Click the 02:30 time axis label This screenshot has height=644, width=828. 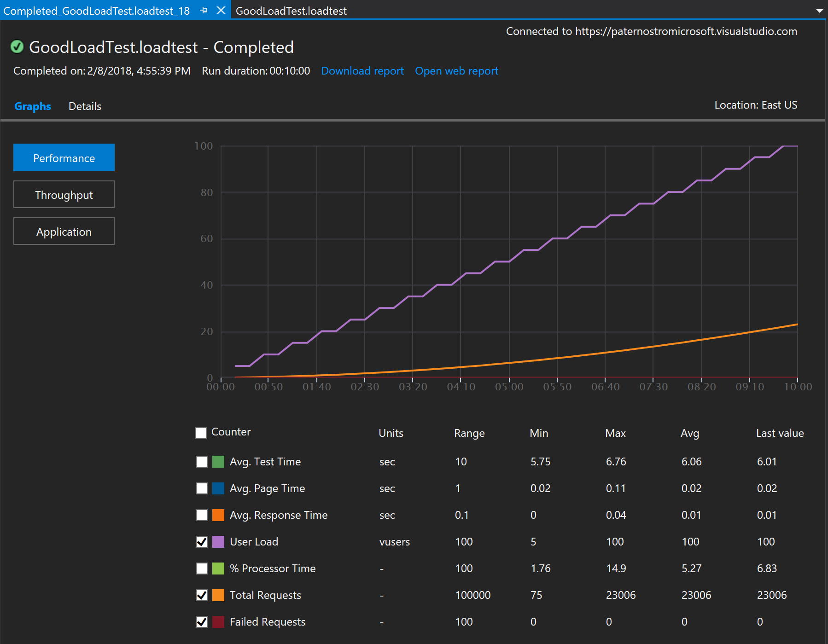365,387
